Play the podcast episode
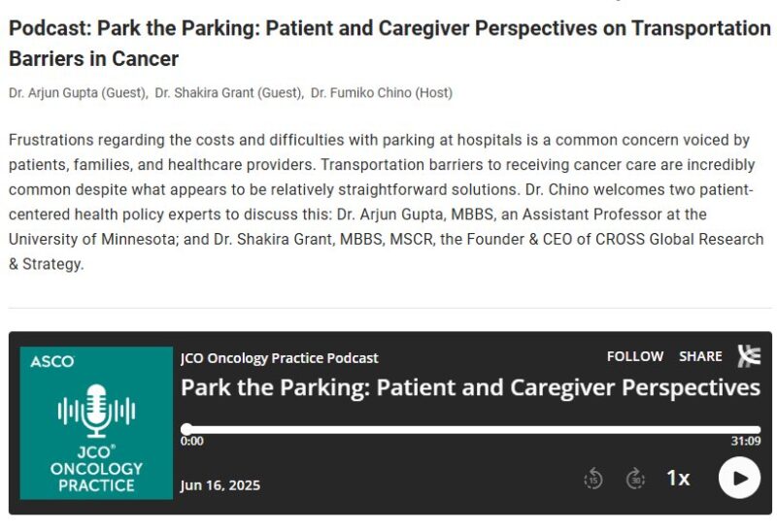The height and width of the screenshot is (532, 777). [739, 478]
